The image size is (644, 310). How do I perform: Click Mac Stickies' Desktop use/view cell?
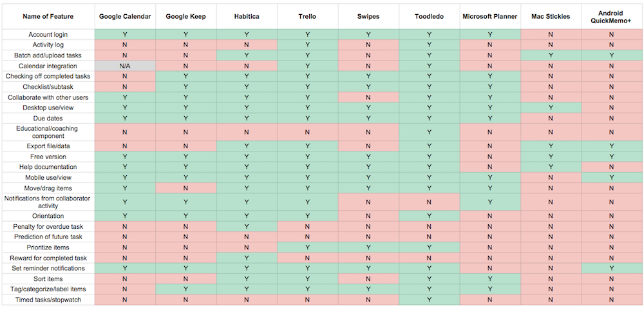pos(551,108)
